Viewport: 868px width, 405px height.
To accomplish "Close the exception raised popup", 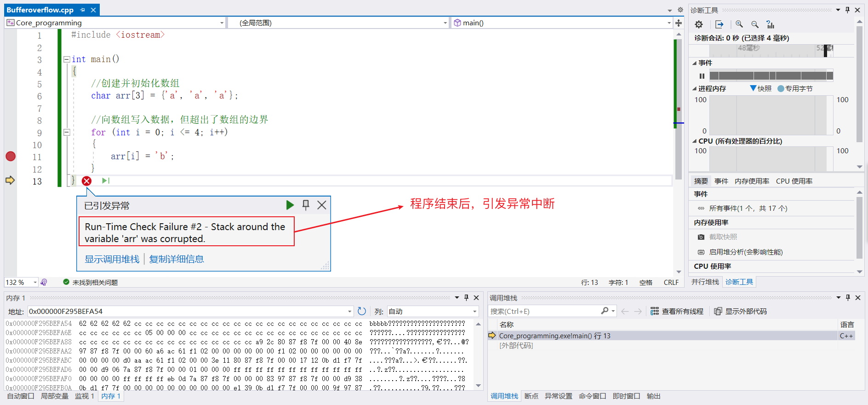I will coord(322,205).
